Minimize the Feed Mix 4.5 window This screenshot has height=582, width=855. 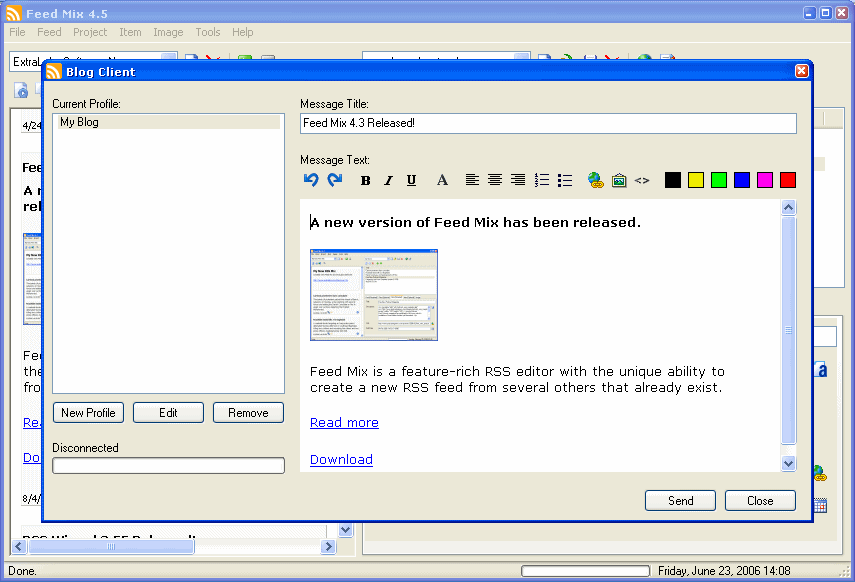810,13
